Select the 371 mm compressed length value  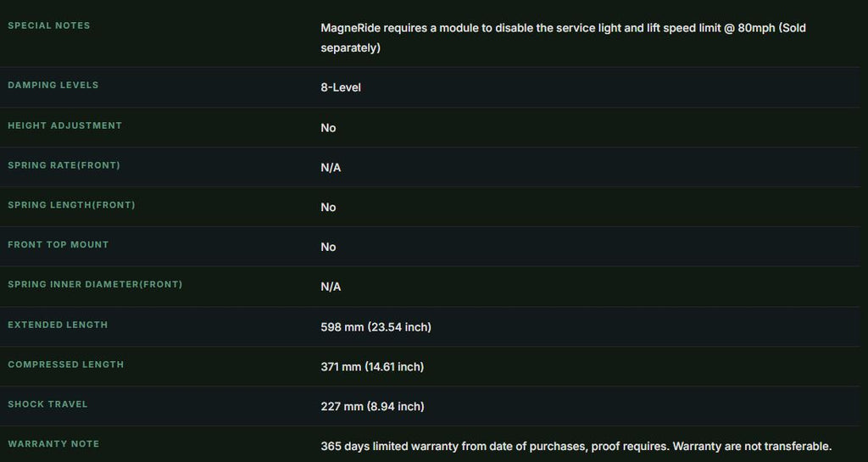pos(372,367)
